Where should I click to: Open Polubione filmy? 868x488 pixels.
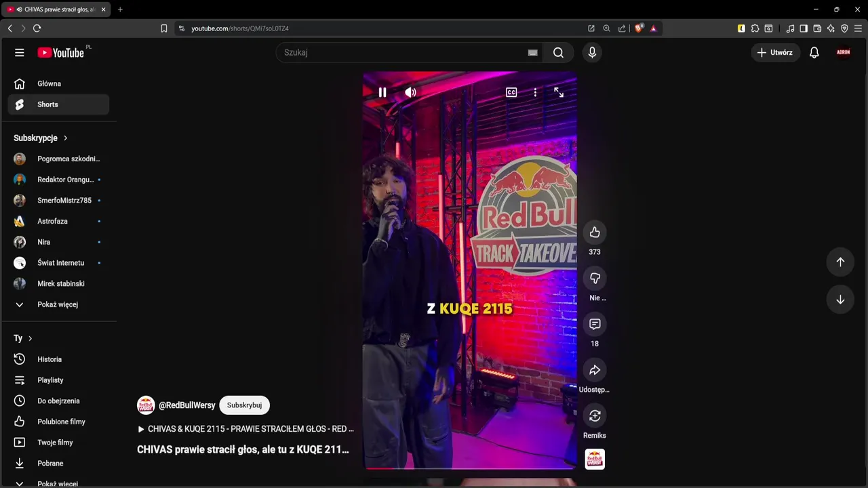point(58,422)
